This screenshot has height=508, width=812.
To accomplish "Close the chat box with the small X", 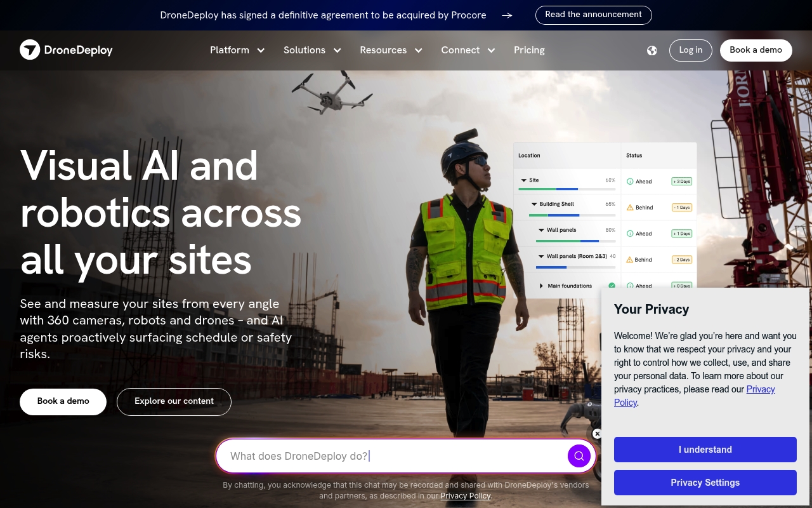I will (x=597, y=434).
